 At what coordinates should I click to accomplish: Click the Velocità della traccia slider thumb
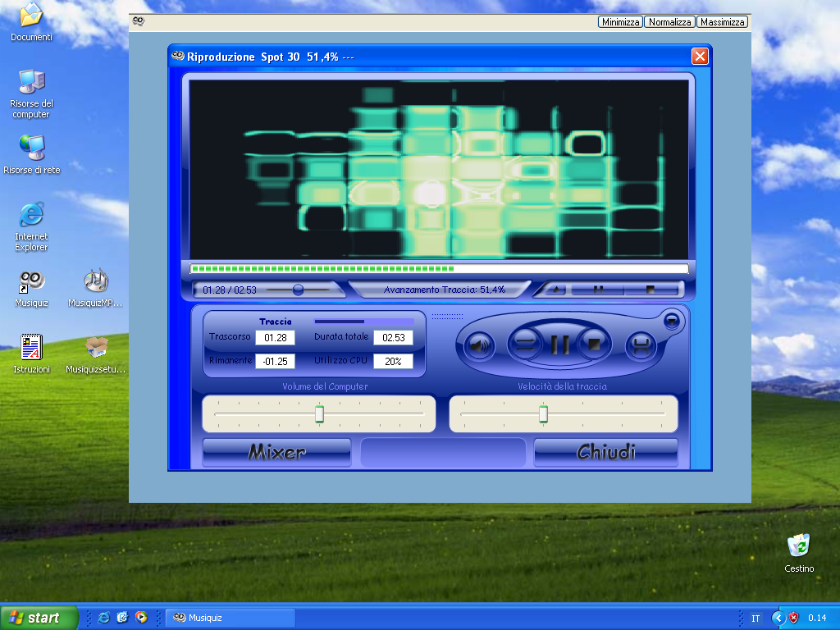click(x=543, y=414)
